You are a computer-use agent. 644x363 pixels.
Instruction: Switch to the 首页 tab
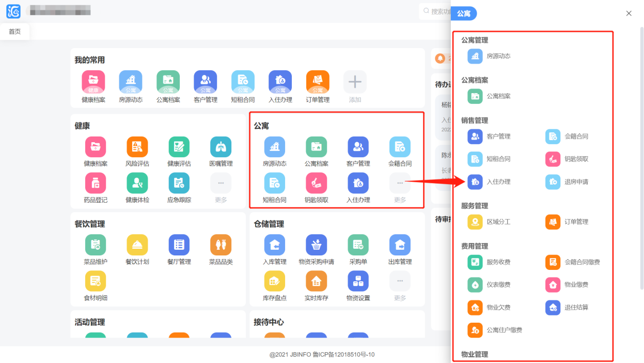[14, 31]
